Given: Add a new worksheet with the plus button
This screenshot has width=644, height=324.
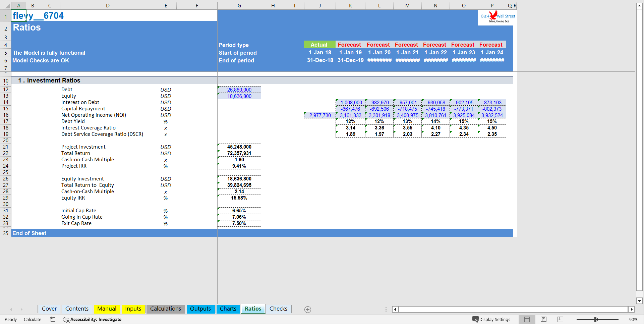Looking at the screenshot, I should tap(307, 309).
